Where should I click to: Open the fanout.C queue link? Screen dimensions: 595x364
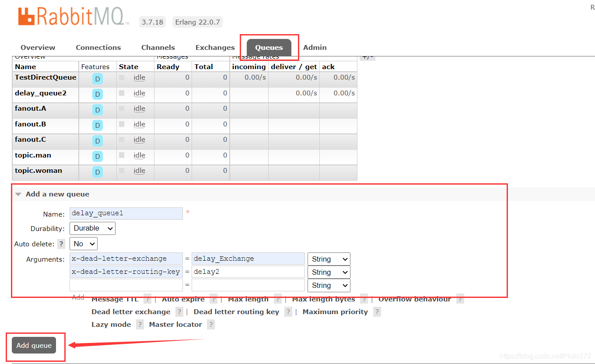click(31, 140)
